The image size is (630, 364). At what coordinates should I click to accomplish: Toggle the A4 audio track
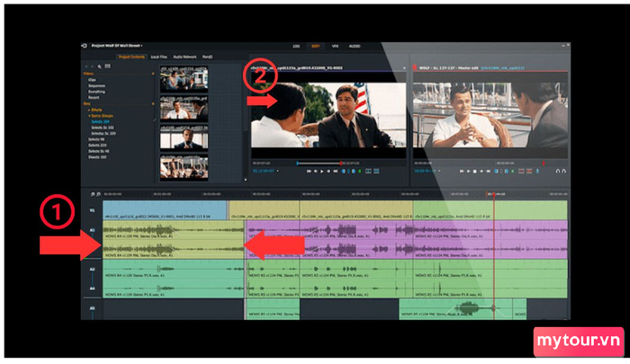[92, 289]
